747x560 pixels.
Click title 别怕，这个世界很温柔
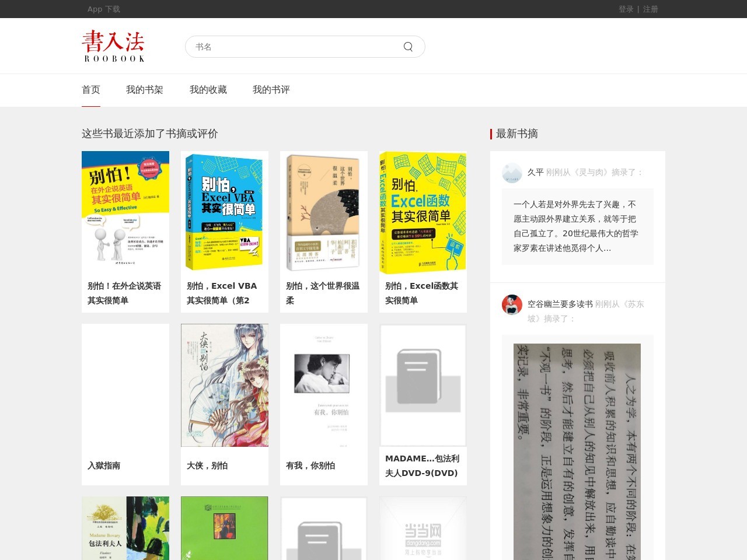tap(323, 293)
